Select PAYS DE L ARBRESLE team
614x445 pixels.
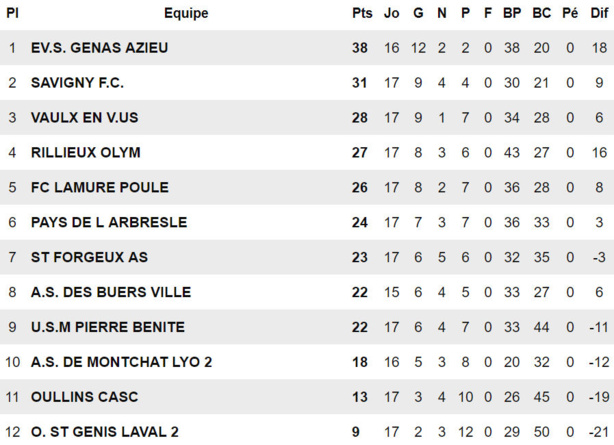click(108, 222)
